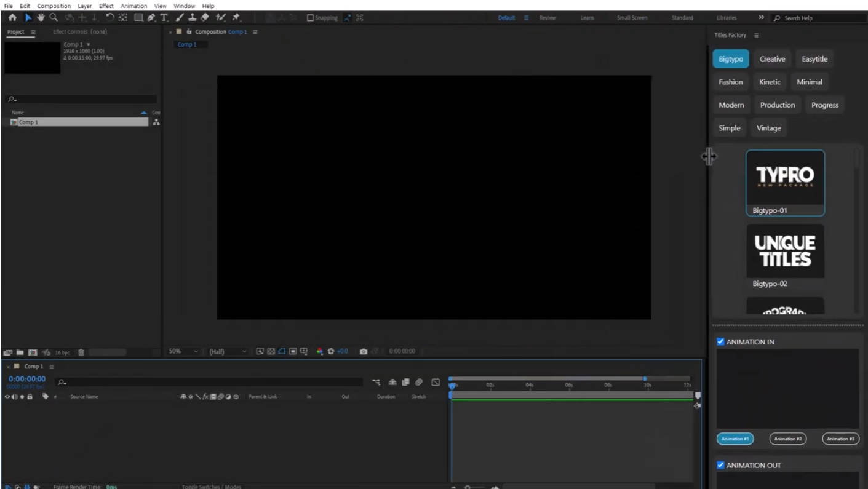This screenshot has width=868, height=489.
Task: Toggle the transparency grid in composition panel
Action: click(270, 351)
